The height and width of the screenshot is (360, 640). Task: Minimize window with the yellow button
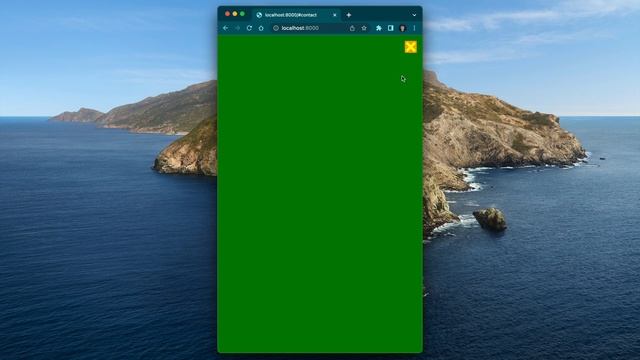[235, 14]
